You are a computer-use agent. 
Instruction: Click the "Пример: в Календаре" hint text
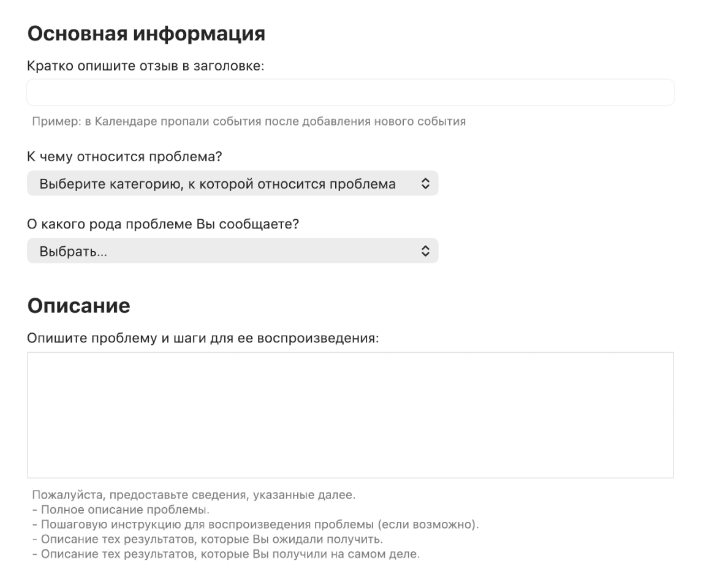coord(249,121)
